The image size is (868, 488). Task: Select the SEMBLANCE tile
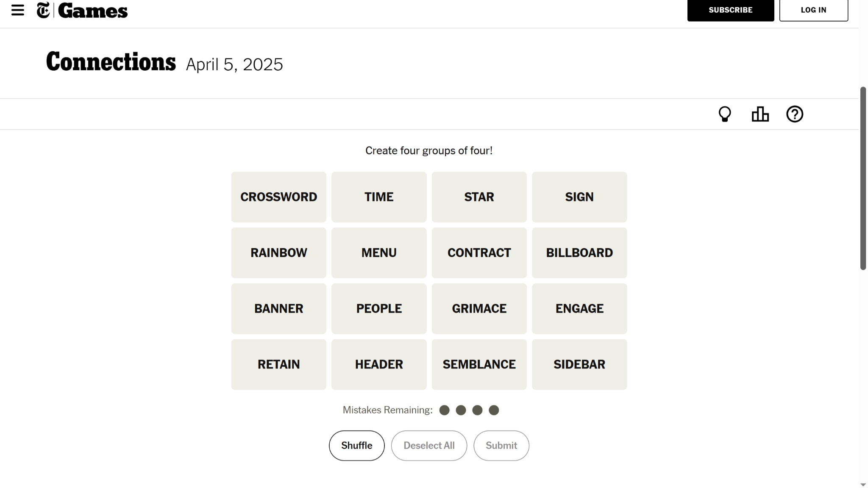click(x=479, y=365)
